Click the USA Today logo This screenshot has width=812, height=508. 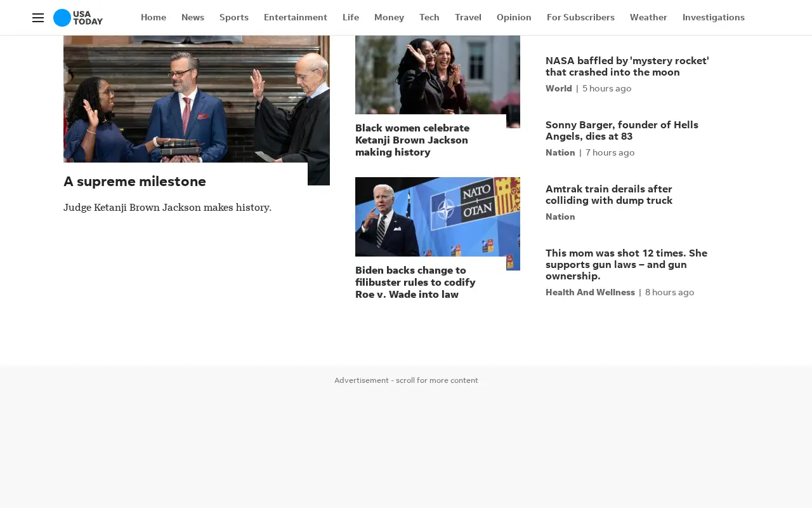[78, 18]
